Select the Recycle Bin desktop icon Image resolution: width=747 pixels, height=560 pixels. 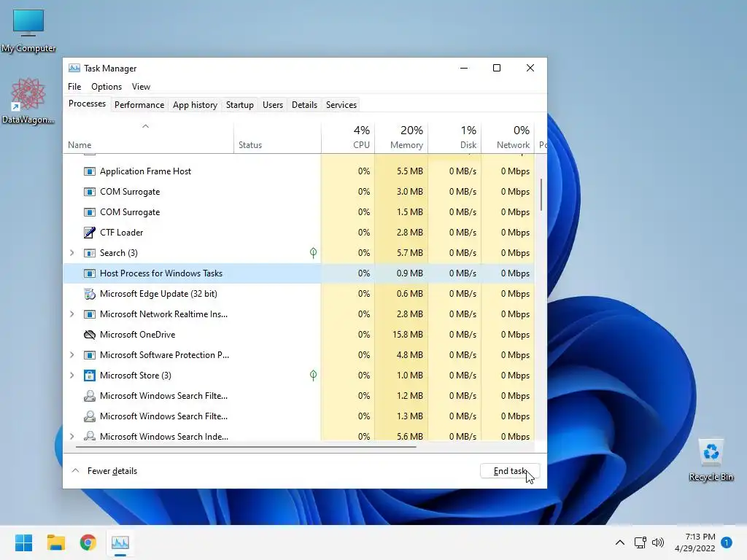point(711,460)
